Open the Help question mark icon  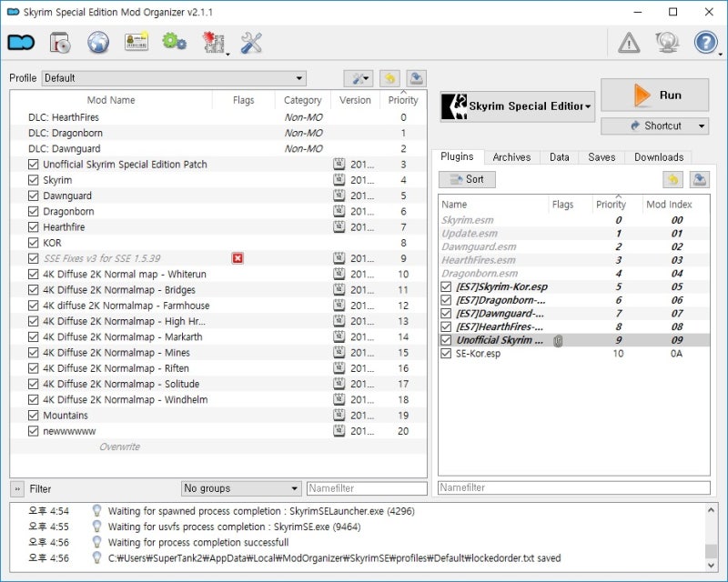(705, 43)
